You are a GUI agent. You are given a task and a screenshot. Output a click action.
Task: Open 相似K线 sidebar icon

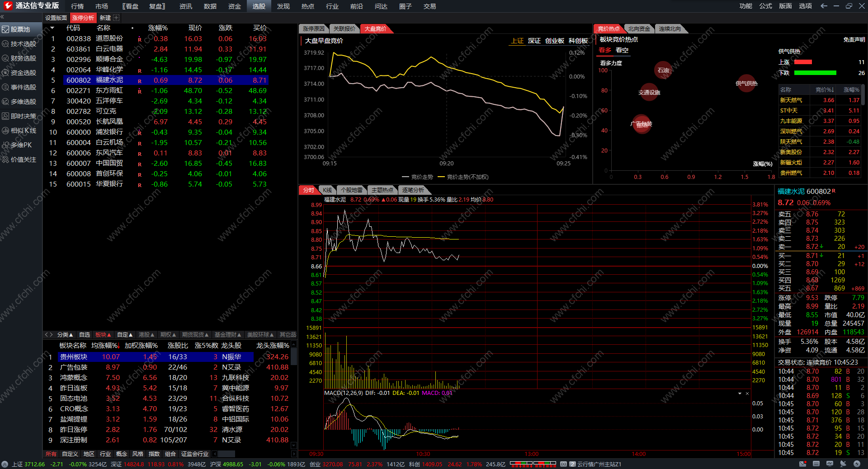pyautogui.click(x=5, y=131)
